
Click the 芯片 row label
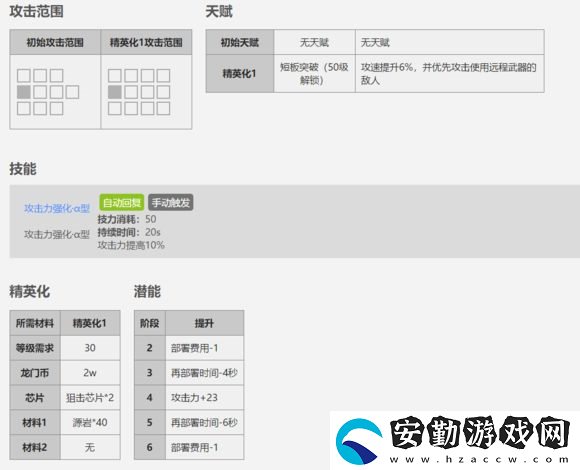(x=35, y=398)
